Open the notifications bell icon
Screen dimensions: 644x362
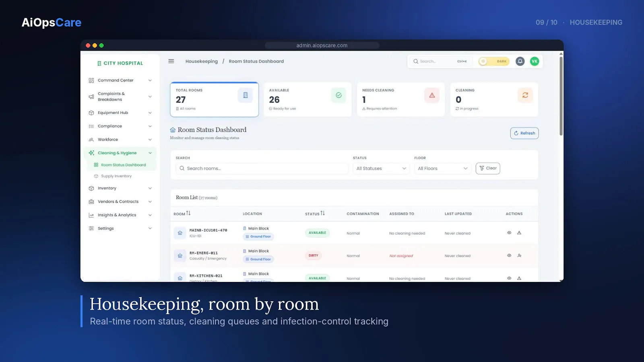[x=520, y=61]
